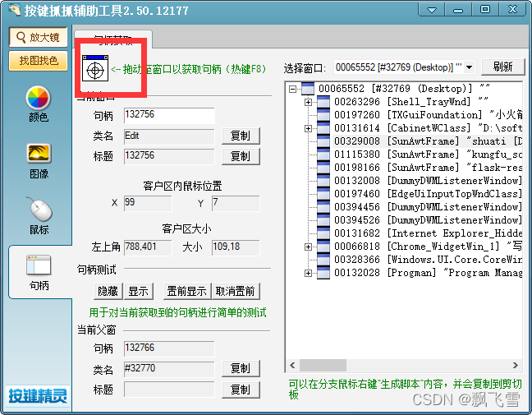Open the 鼠标 mouse tool in sidebar
Viewport: 532px width, 415px height.
coord(39,216)
